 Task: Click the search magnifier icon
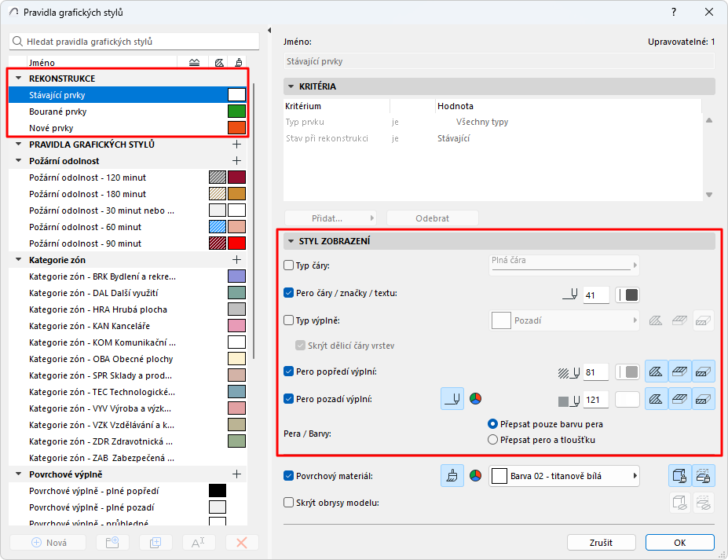[17, 42]
